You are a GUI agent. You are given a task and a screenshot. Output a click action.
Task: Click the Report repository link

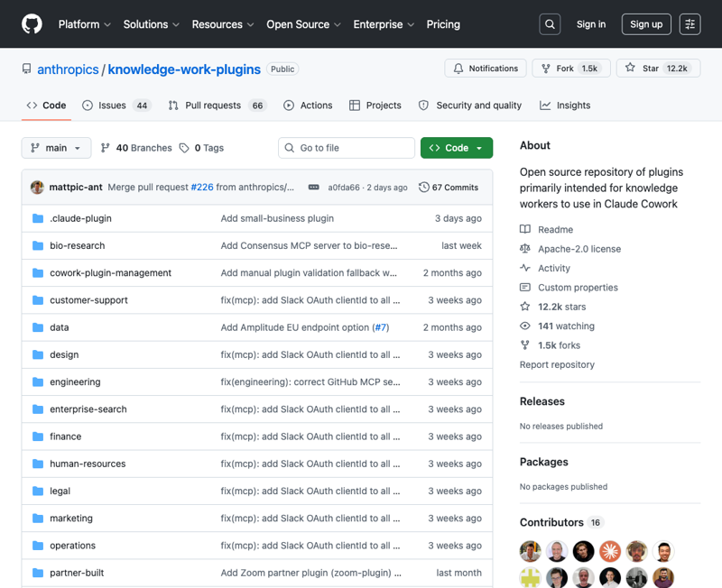point(557,365)
